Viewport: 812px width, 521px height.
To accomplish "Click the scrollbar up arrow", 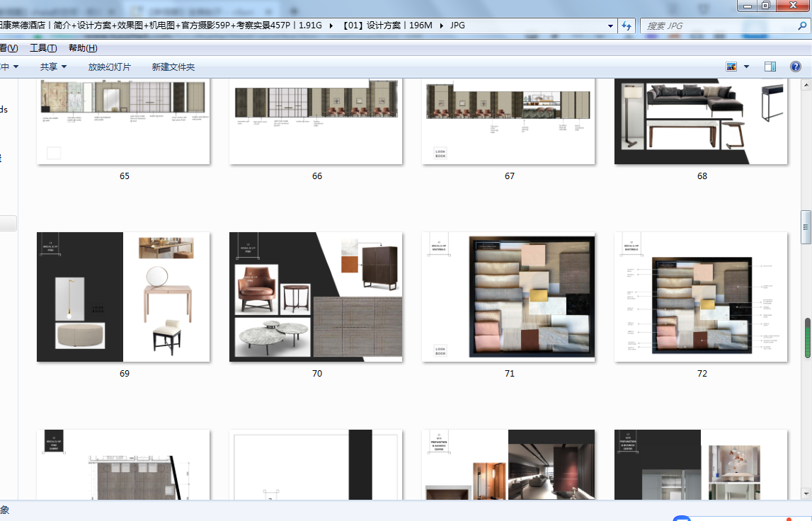I will click(806, 84).
